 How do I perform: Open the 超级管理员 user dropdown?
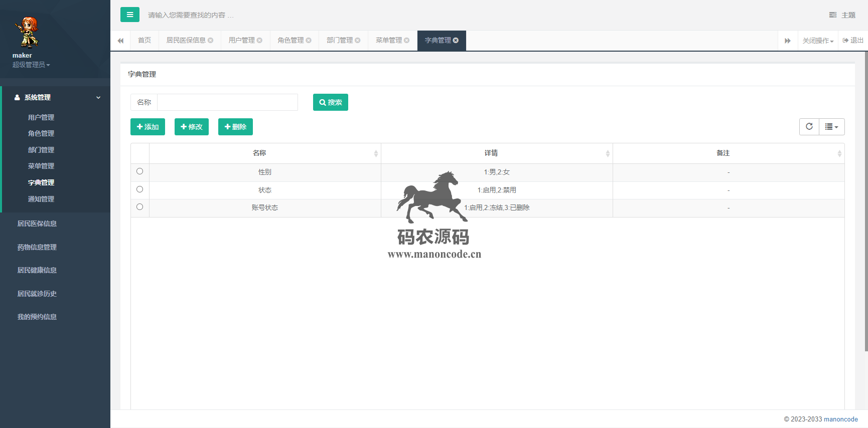pos(31,65)
